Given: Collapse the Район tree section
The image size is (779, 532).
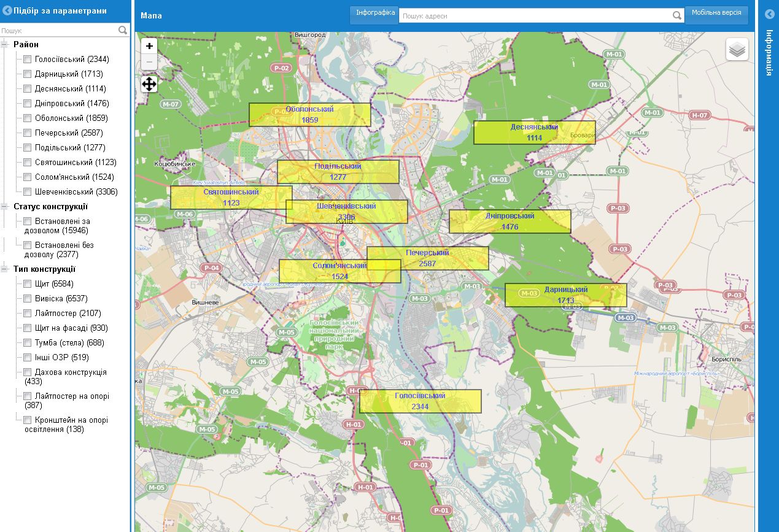Looking at the screenshot, I should point(5,44).
